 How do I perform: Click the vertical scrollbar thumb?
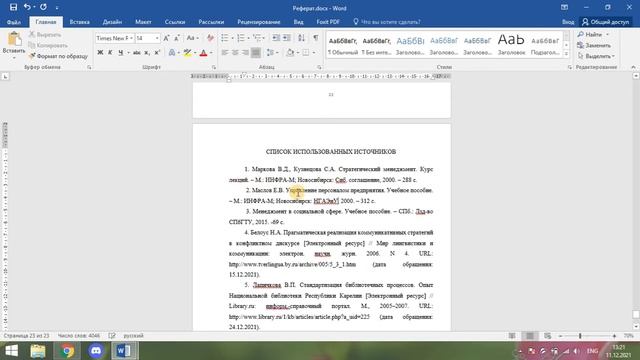pos(636,314)
